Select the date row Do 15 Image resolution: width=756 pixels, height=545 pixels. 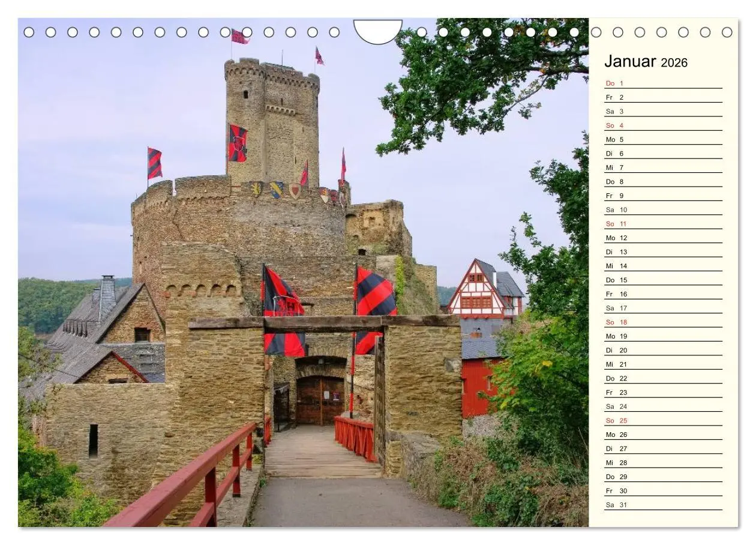tap(660, 280)
